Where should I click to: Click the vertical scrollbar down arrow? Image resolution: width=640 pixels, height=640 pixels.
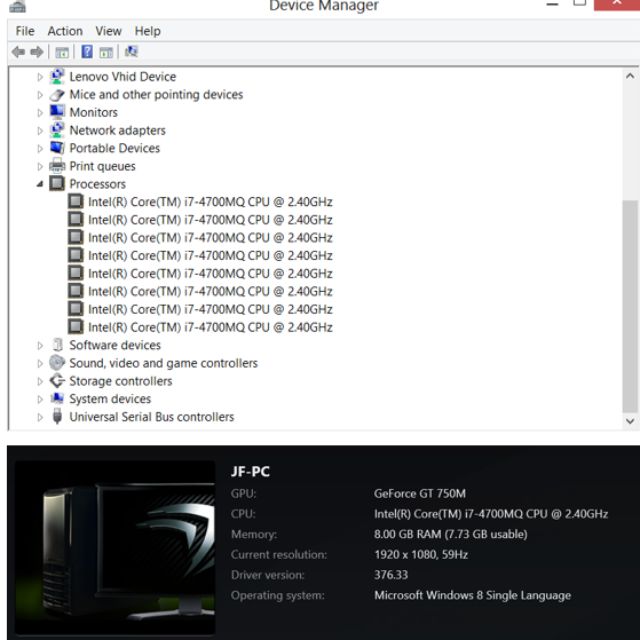point(630,422)
